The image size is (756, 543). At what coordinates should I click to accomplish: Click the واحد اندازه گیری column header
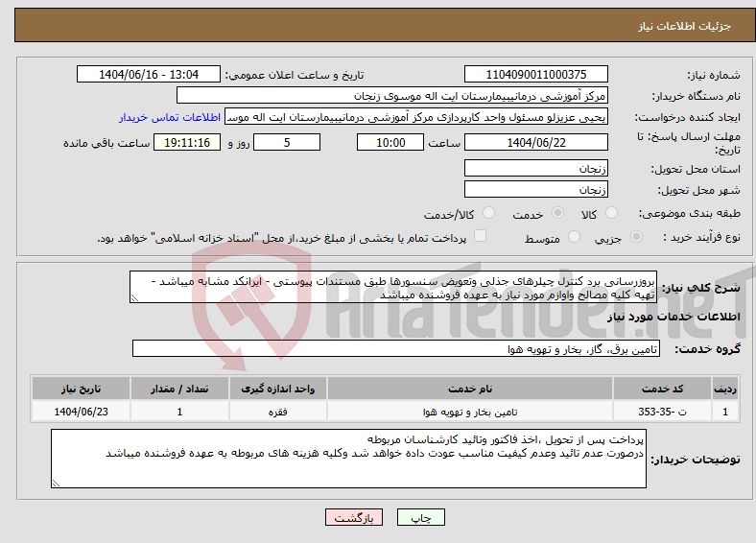point(277,389)
